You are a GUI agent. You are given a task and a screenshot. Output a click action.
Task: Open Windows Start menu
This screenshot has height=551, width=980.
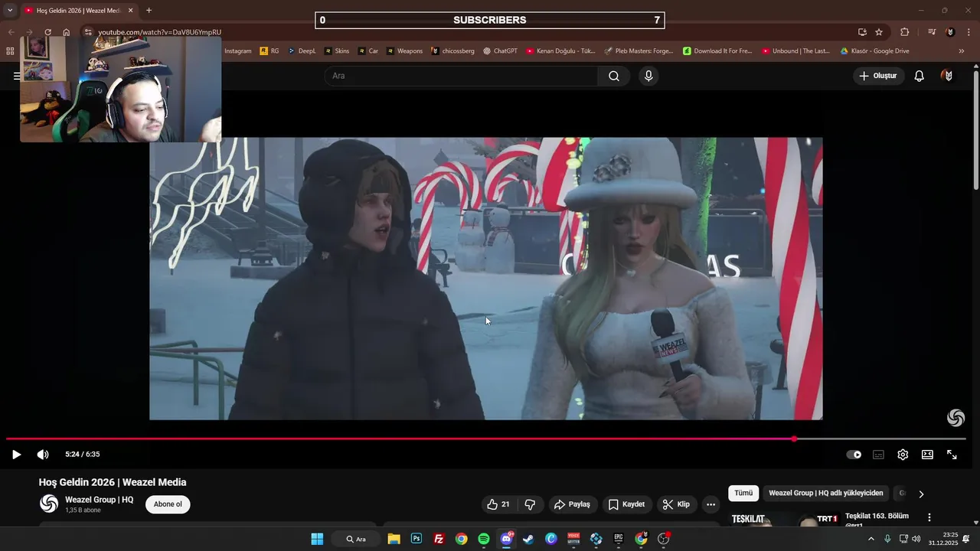317,539
